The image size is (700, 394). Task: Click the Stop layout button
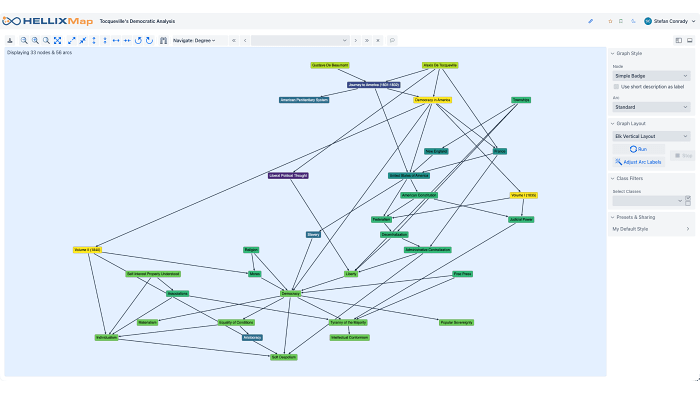683,155
